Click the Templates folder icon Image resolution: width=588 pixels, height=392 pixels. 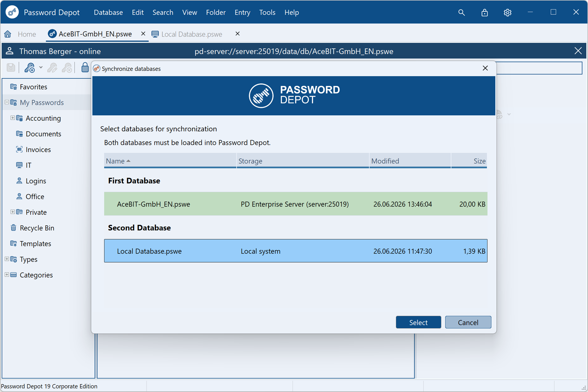[13, 243]
